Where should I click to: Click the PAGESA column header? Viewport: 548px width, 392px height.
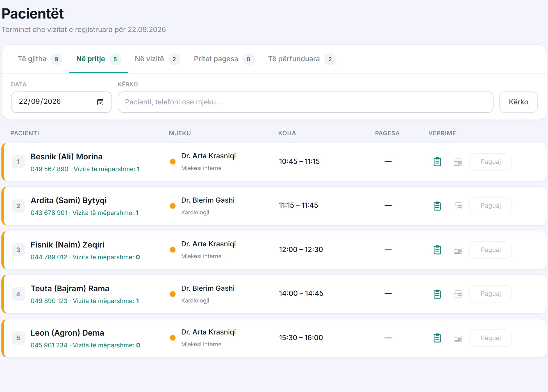click(387, 133)
